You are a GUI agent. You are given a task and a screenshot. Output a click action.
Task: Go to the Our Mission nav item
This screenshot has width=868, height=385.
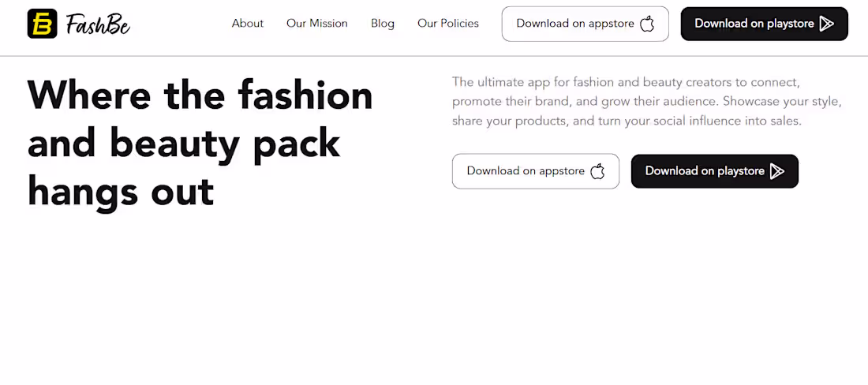pyautogui.click(x=317, y=24)
